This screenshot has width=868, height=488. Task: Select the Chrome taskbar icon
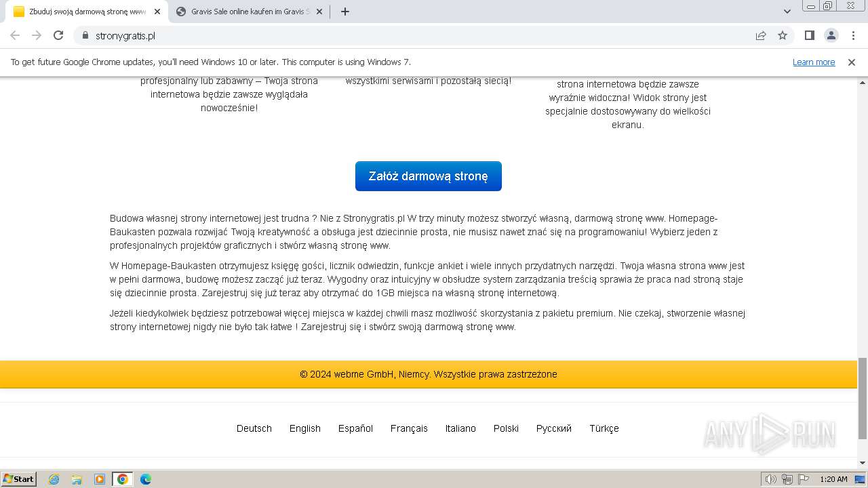tap(123, 479)
